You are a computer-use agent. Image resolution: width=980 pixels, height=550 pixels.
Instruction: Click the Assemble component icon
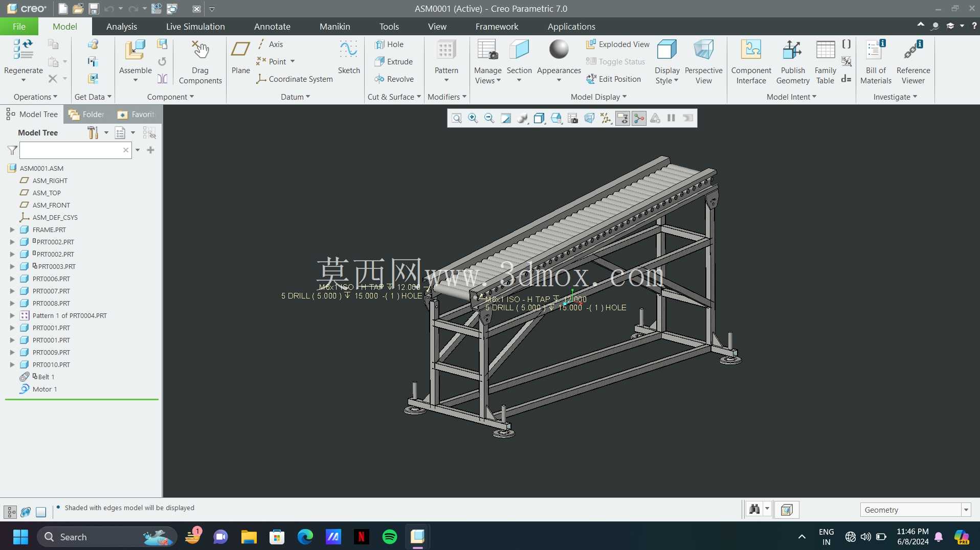pos(135,50)
